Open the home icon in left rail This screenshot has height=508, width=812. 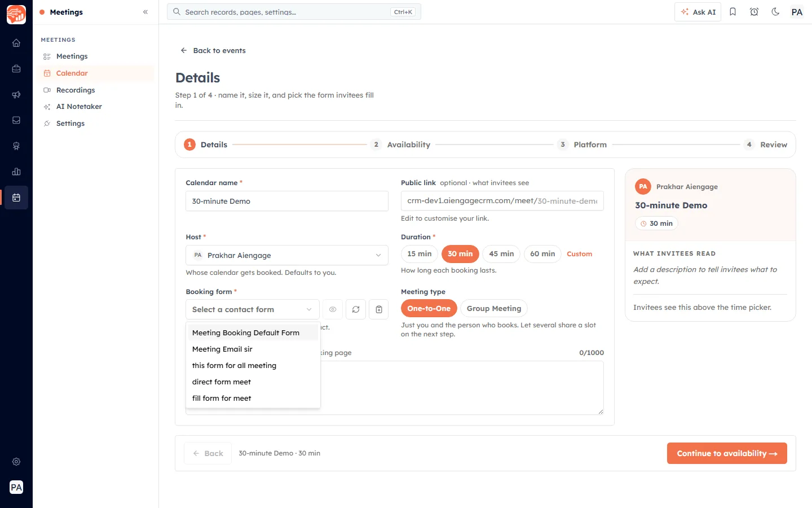(16, 43)
